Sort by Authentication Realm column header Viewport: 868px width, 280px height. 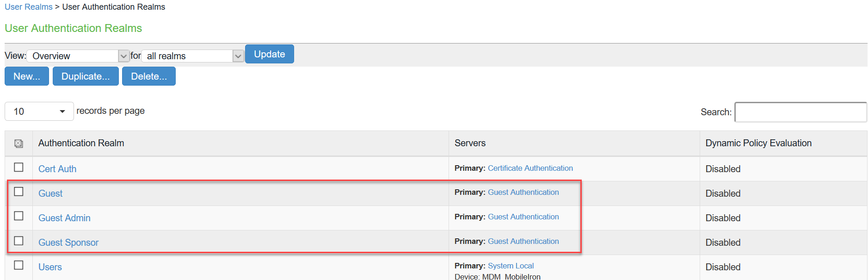tap(81, 143)
